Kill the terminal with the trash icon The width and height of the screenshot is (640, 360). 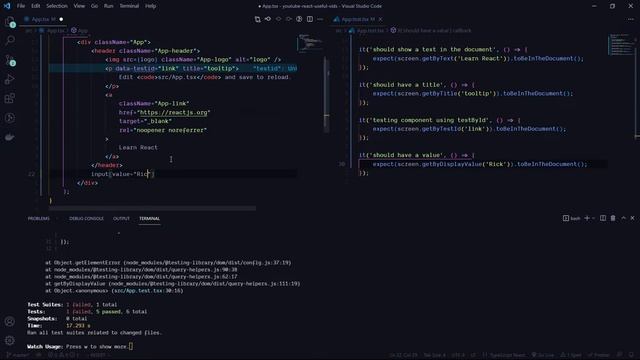point(613,218)
